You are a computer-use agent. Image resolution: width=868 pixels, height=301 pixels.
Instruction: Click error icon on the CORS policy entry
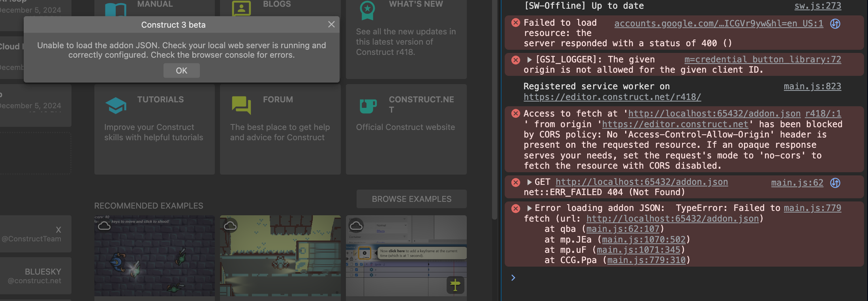pyautogui.click(x=516, y=113)
